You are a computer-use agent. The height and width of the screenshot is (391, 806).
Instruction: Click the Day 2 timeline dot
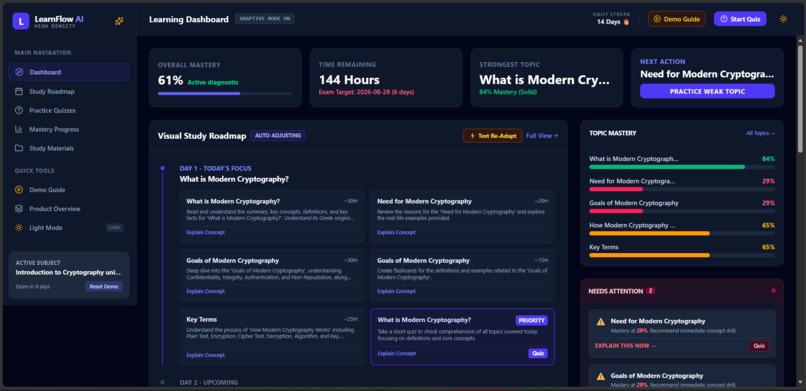click(x=162, y=382)
